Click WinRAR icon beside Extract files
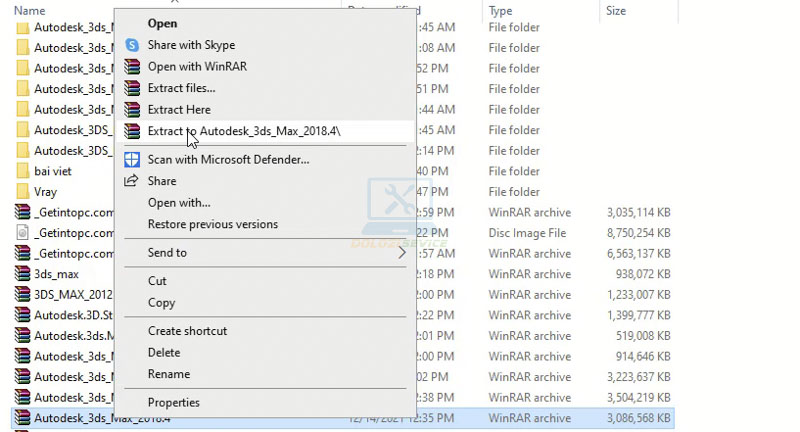800x432 pixels. pos(131,88)
